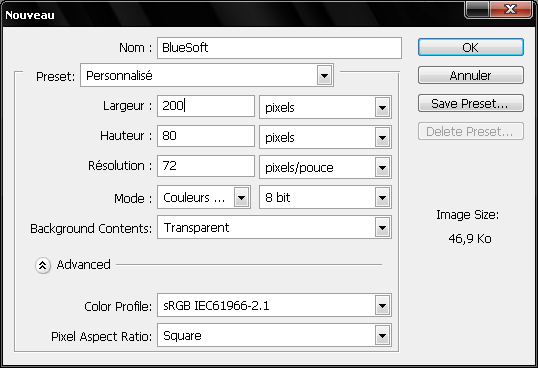
Task: Click into the Résolution value field
Action: click(206, 166)
